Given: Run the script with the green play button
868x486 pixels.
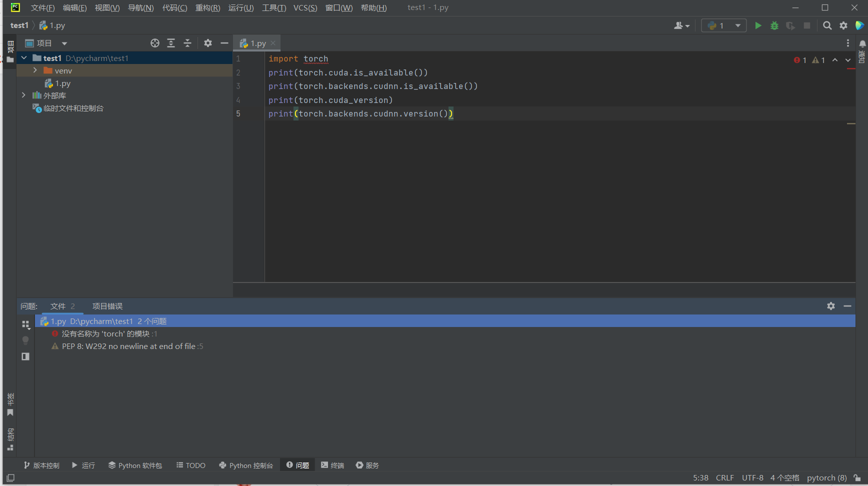Looking at the screenshot, I should pos(758,25).
